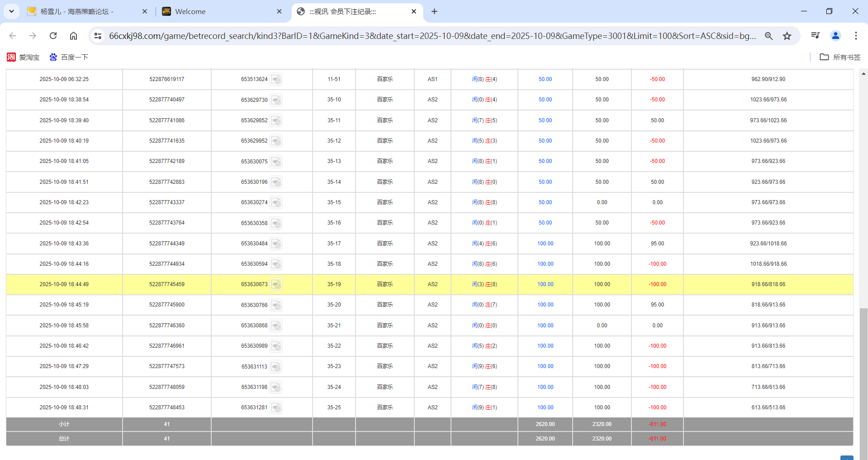Viewport: 868px width, 460px height.
Task: Click the Back navigation arrow
Action: (x=12, y=35)
